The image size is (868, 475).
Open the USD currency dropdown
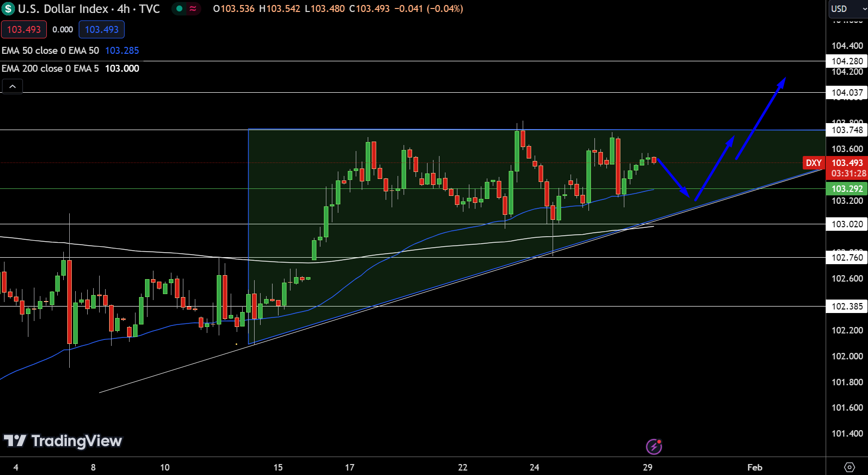[848, 9]
